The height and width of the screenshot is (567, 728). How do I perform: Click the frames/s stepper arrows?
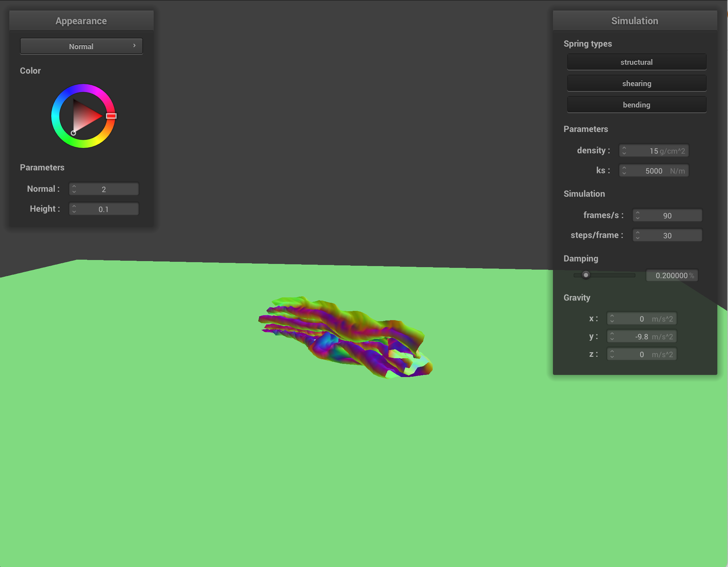(638, 215)
